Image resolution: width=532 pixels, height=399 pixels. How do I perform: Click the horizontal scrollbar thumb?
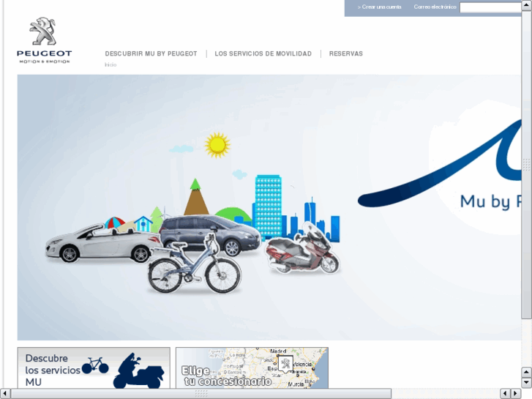(x=201, y=393)
